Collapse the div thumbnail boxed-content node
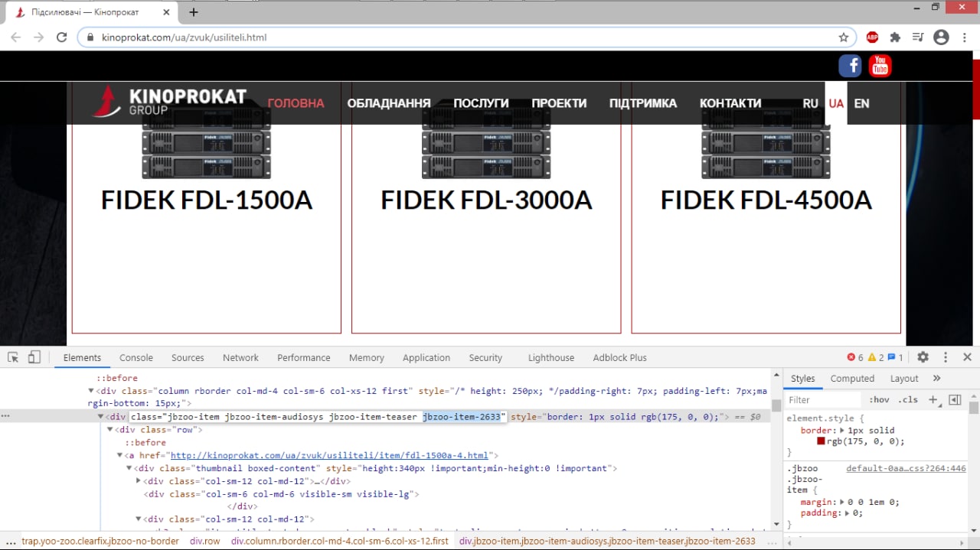The width and height of the screenshot is (980, 550). point(129,468)
